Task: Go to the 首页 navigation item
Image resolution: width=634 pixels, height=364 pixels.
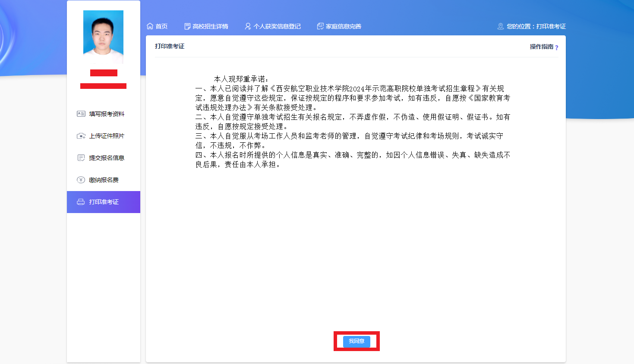Action: click(161, 26)
